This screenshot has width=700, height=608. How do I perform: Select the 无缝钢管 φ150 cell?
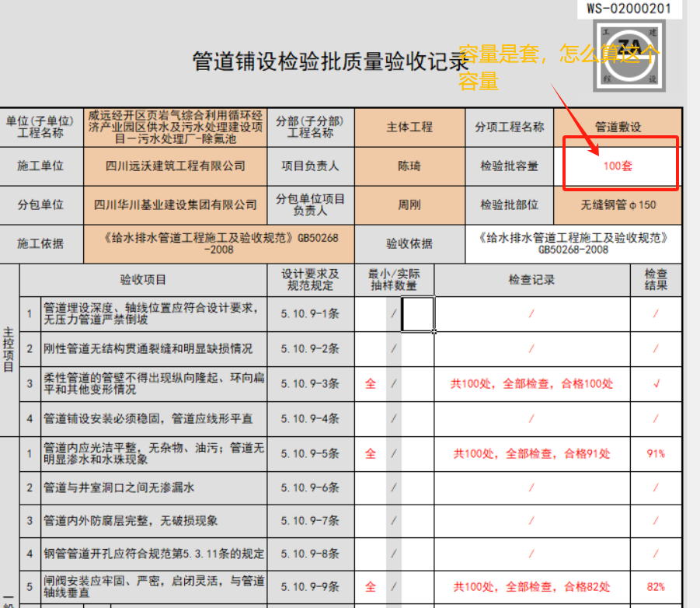(x=618, y=205)
